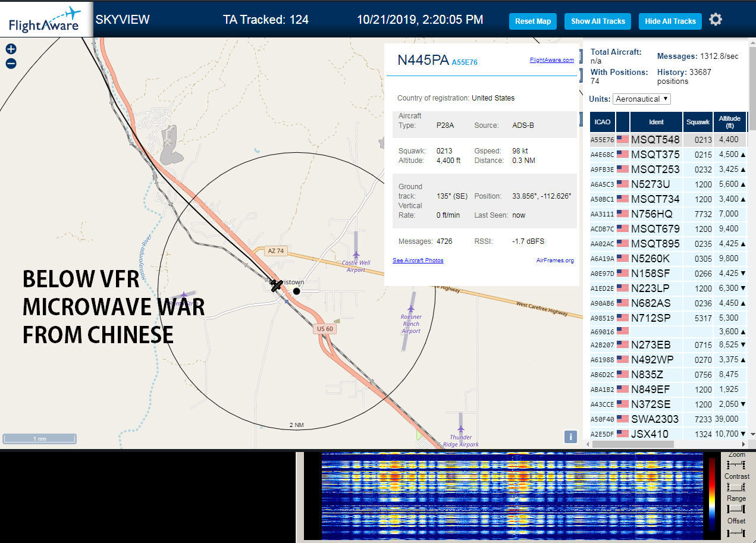Open the settings gear menu
Image resolution: width=756 pixels, height=543 pixels.
click(x=716, y=20)
